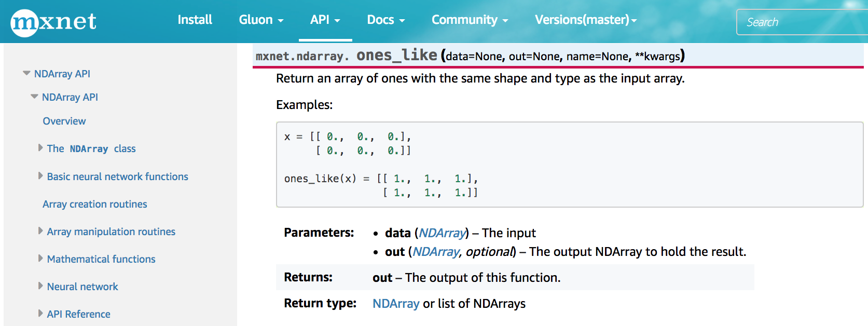Expand Basic neural network functions arrow

40,176
